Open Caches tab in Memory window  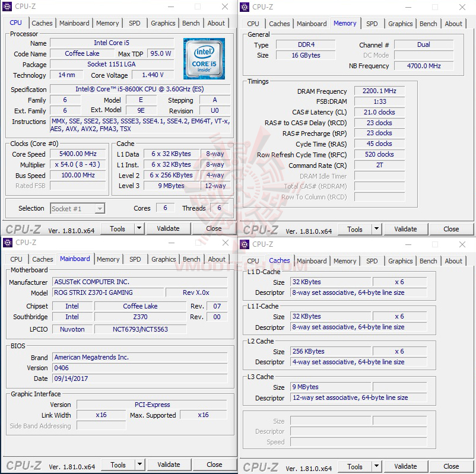click(x=280, y=24)
